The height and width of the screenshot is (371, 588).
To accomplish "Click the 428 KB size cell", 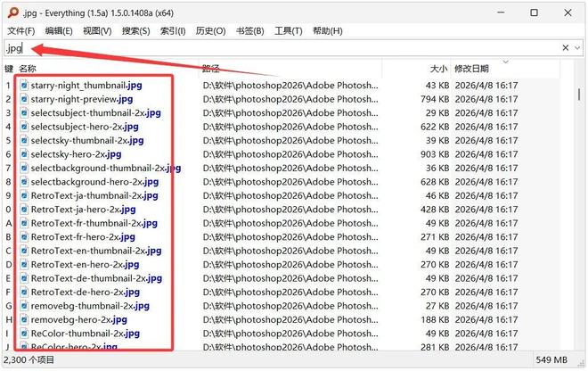I will (435, 210).
